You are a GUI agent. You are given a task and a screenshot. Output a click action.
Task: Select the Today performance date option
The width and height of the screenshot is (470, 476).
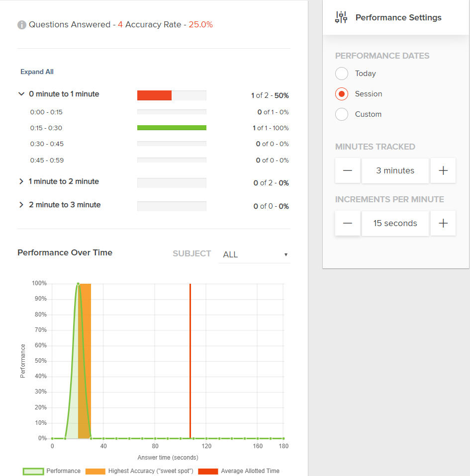[x=342, y=74]
